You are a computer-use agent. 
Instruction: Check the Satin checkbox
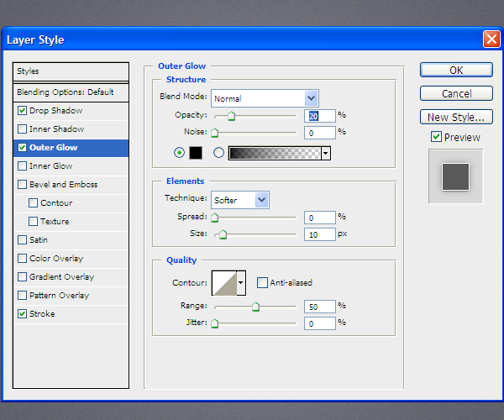coord(22,239)
